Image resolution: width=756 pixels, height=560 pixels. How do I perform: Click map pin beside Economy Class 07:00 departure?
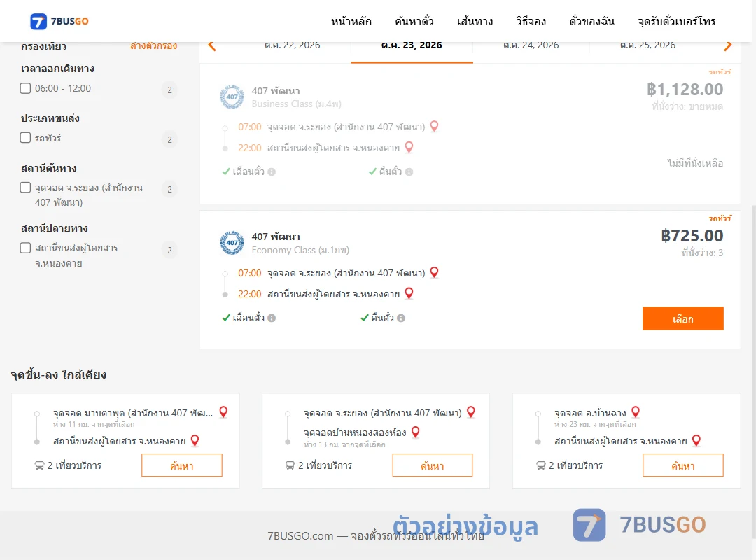coord(434,272)
